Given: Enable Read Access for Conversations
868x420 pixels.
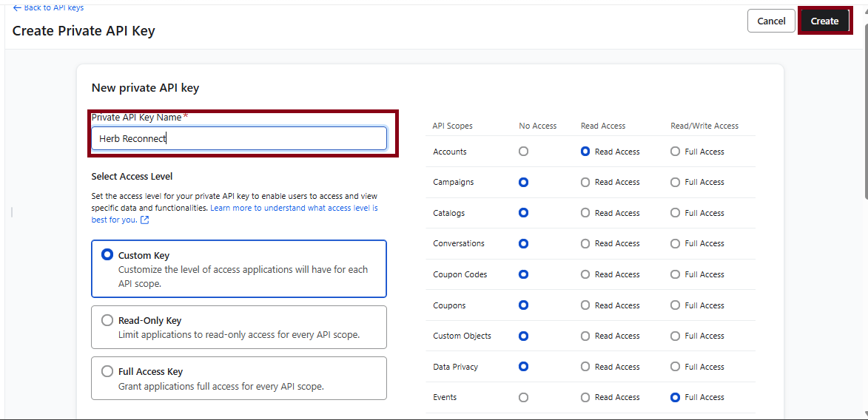Looking at the screenshot, I should [x=585, y=243].
